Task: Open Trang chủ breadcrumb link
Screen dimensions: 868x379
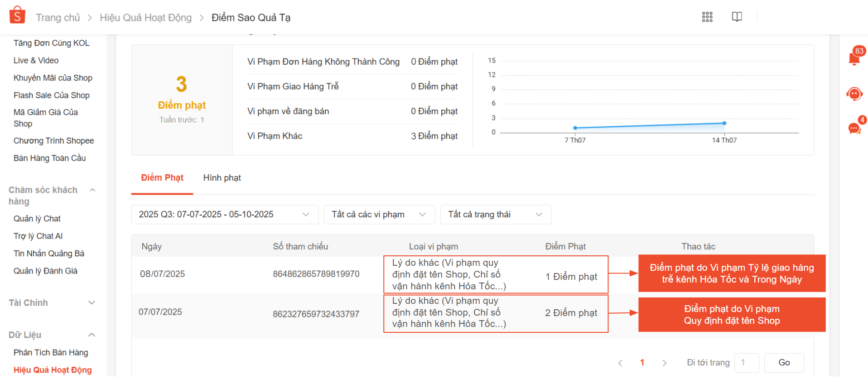Action: pos(58,18)
